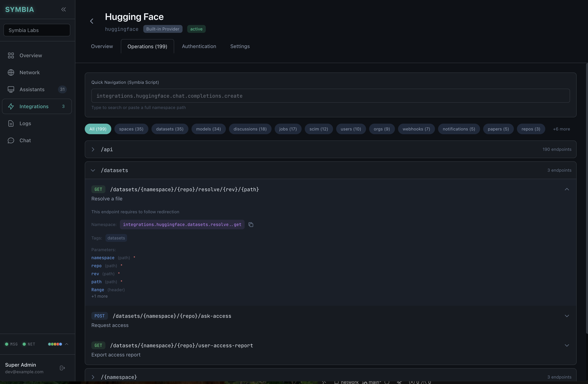Open the Assistants section via monitor icon
Image resolution: width=588 pixels, height=384 pixels.
tap(11, 89)
